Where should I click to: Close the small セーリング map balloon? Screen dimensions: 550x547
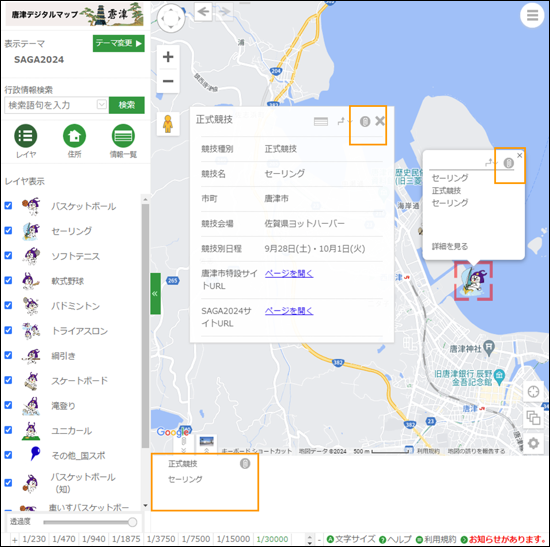point(519,155)
